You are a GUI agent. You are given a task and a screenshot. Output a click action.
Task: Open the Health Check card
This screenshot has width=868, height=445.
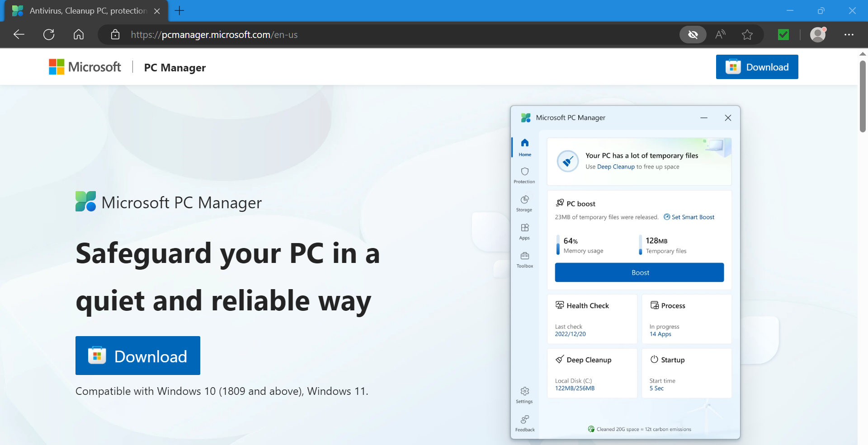(x=592, y=319)
